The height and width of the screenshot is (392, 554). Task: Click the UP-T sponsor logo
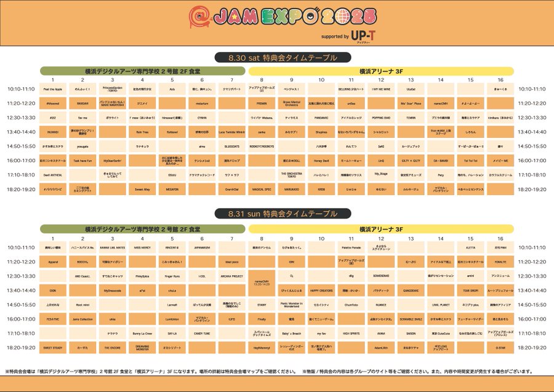click(363, 37)
